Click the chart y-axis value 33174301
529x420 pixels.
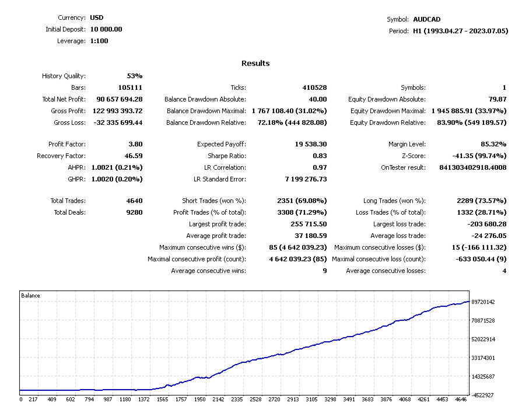[483, 358]
